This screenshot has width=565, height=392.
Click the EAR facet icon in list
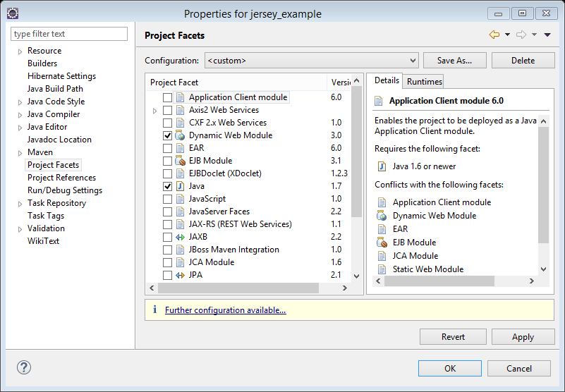click(x=180, y=148)
